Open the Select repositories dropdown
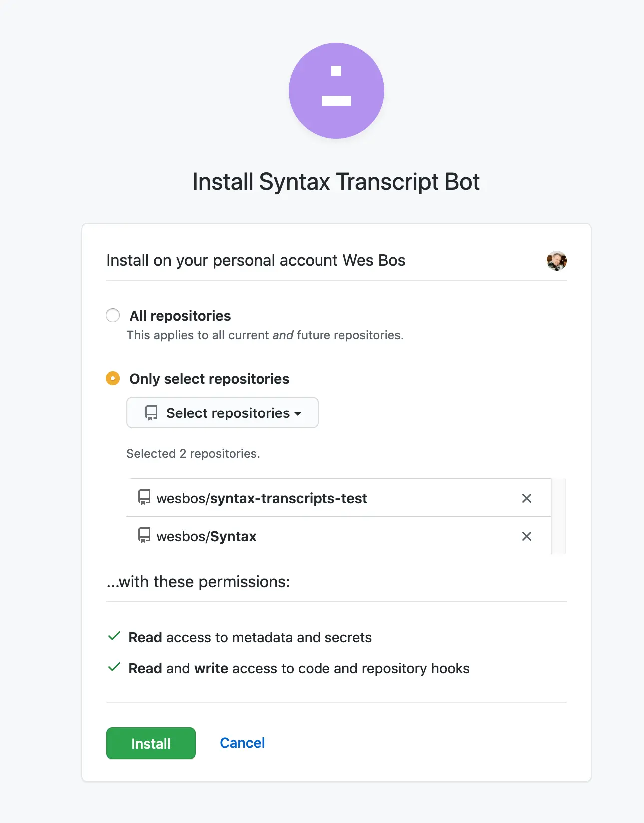 pos(222,412)
